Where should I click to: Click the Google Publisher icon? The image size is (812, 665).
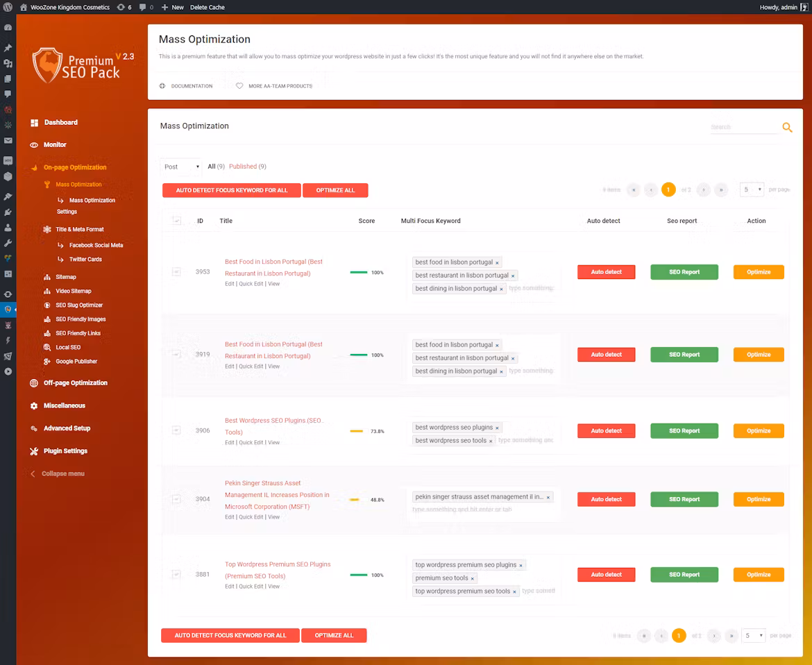(47, 362)
